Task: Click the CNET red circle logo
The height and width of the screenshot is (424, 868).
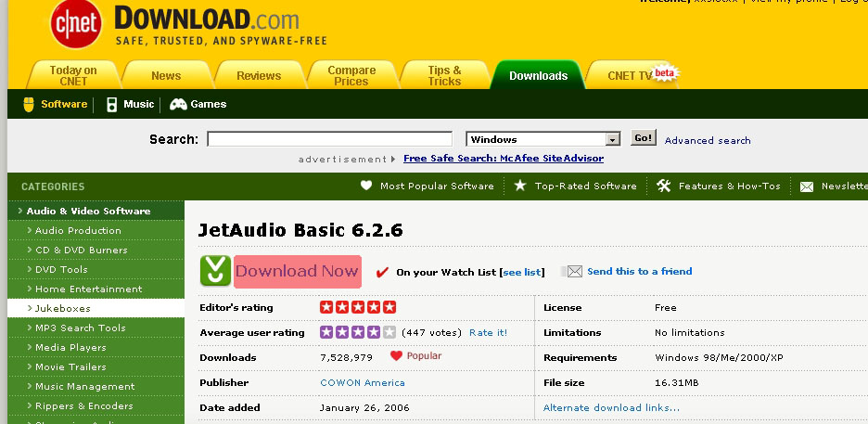Action: (76, 24)
